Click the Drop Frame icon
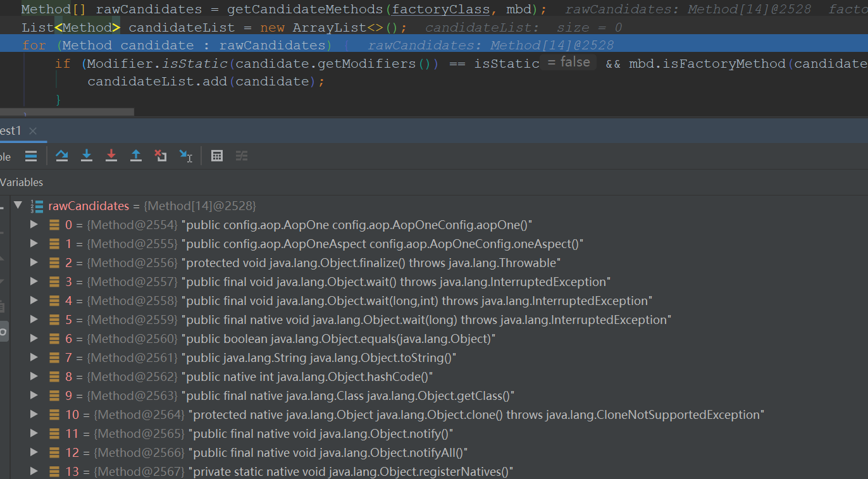The height and width of the screenshot is (479, 868). [161, 156]
